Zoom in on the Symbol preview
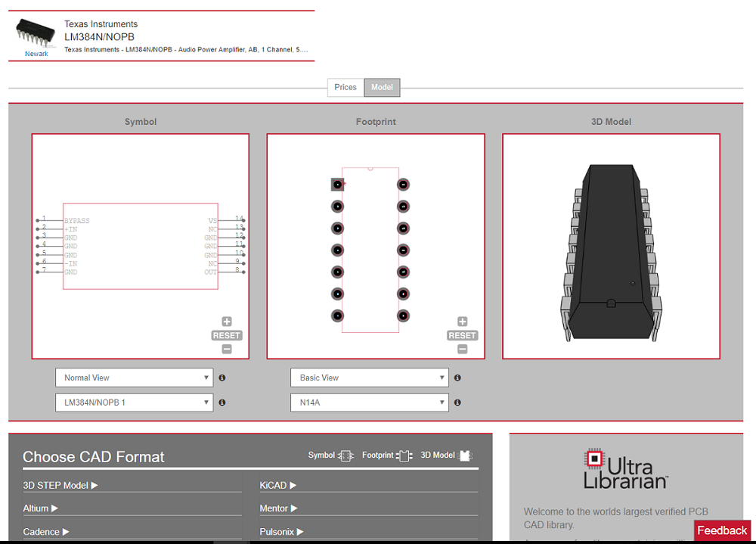 [x=227, y=322]
